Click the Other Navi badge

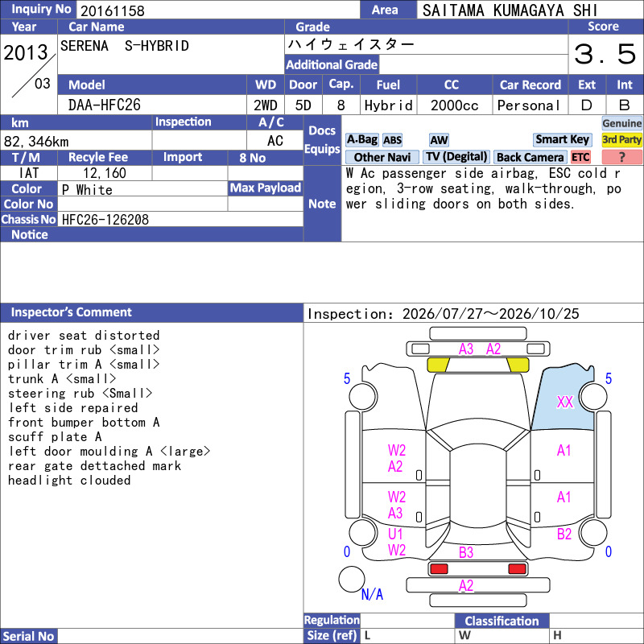pyautogui.click(x=382, y=157)
